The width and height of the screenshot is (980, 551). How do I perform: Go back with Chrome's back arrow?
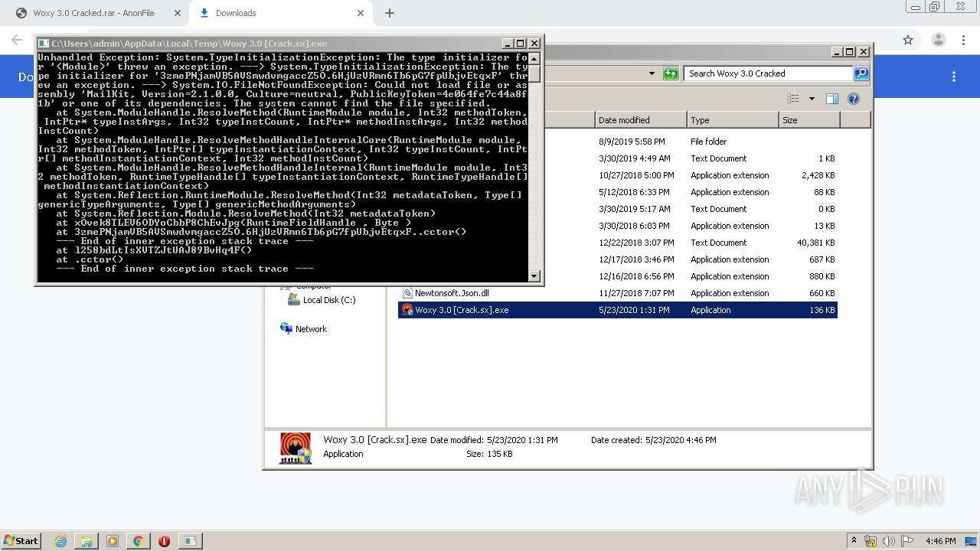point(17,40)
